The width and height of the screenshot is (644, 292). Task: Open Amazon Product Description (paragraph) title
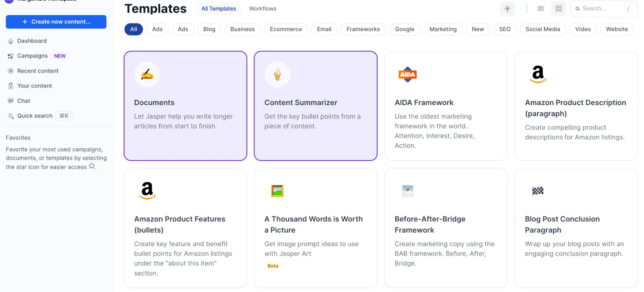[x=576, y=108]
